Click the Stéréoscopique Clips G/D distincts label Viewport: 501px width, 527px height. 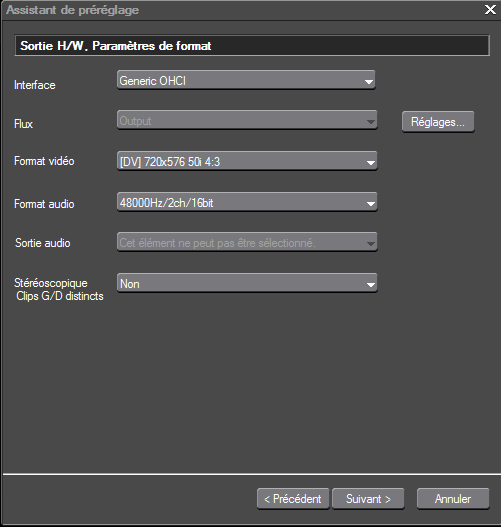(59, 289)
